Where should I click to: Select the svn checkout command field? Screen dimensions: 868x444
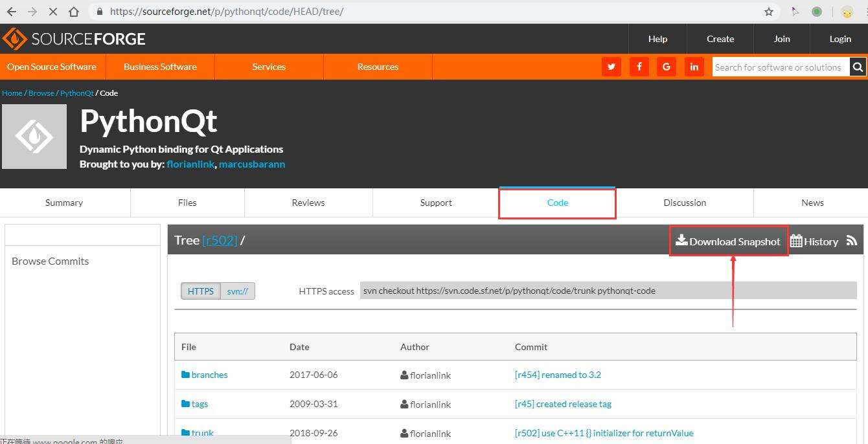click(x=608, y=291)
